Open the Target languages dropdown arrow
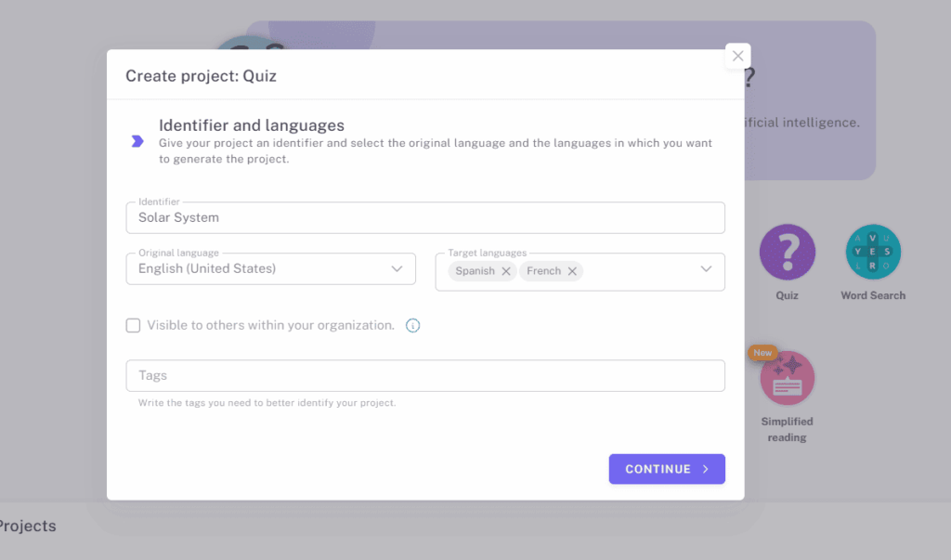Image resolution: width=951 pixels, height=560 pixels. [706, 269]
